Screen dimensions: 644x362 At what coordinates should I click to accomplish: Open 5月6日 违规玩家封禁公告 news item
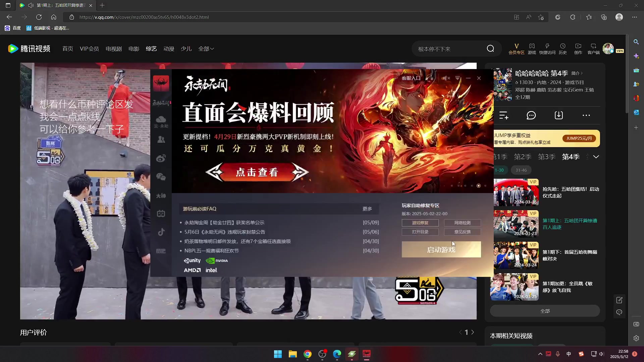[x=224, y=232]
